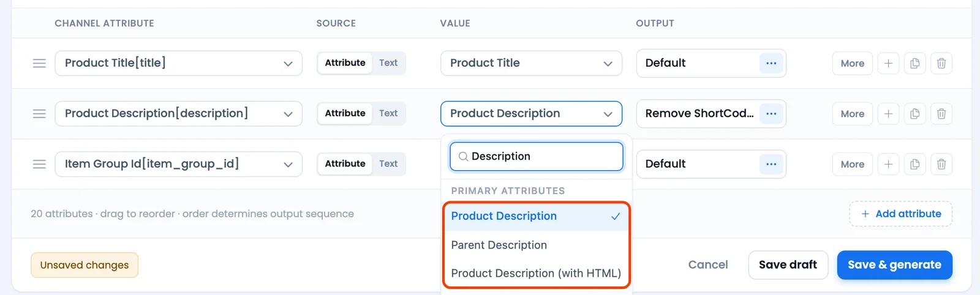Set Product Description source to Attribute
Screen dimensions: 980x295
345,114
